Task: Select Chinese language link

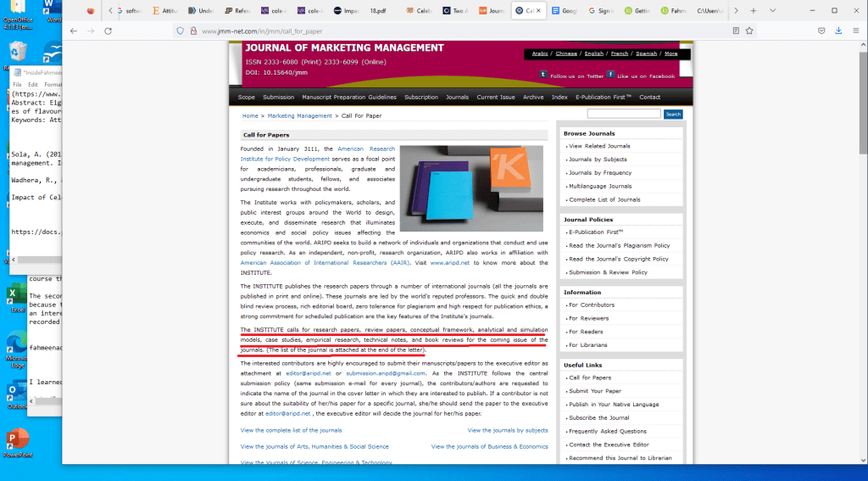Action: 566,53
